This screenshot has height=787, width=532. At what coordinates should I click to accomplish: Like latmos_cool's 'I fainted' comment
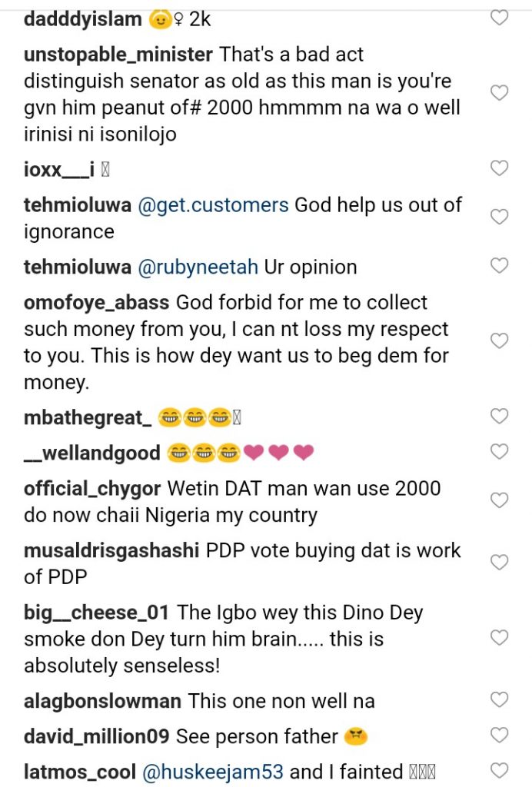[500, 770]
